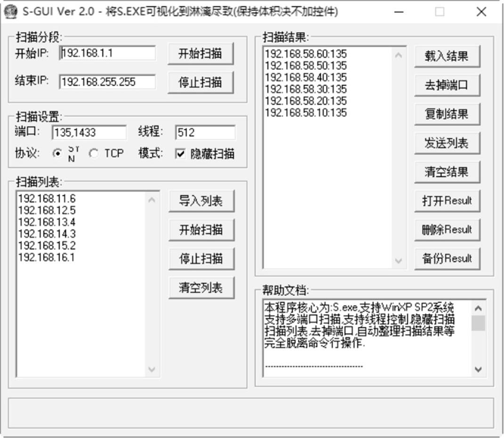Select 192.168.13.4 in the scan list
The image size is (504, 438).
tap(47, 223)
